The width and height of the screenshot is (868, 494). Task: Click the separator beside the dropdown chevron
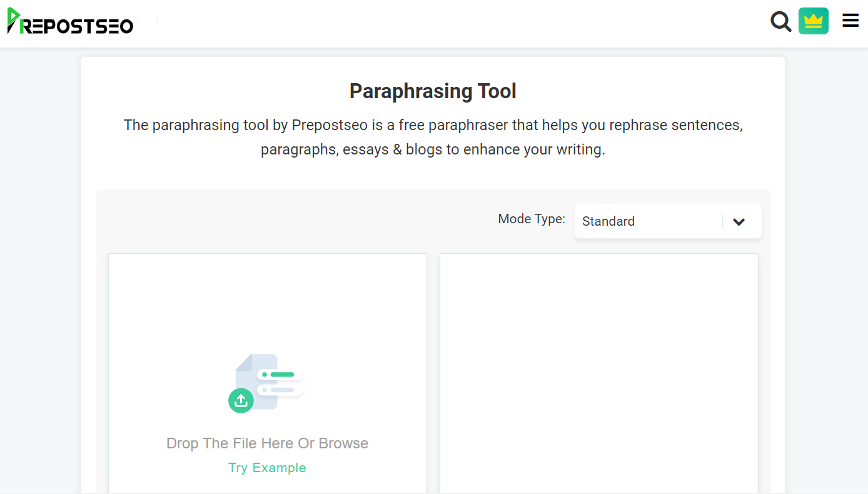[722, 221]
